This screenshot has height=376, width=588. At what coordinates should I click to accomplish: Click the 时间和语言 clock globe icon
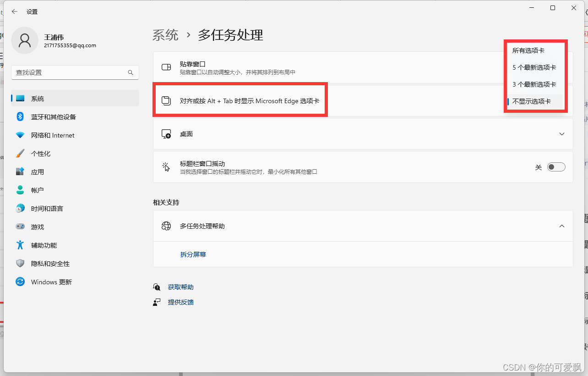tap(20, 208)
